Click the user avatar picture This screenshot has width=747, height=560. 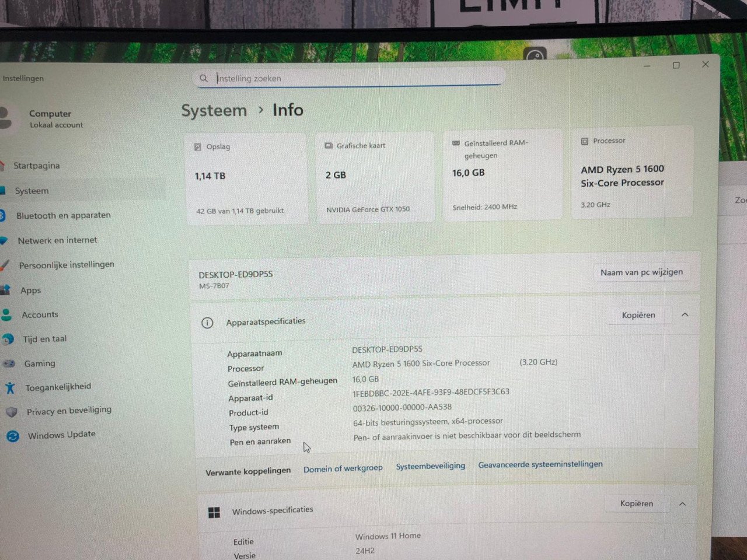(6, 117)
